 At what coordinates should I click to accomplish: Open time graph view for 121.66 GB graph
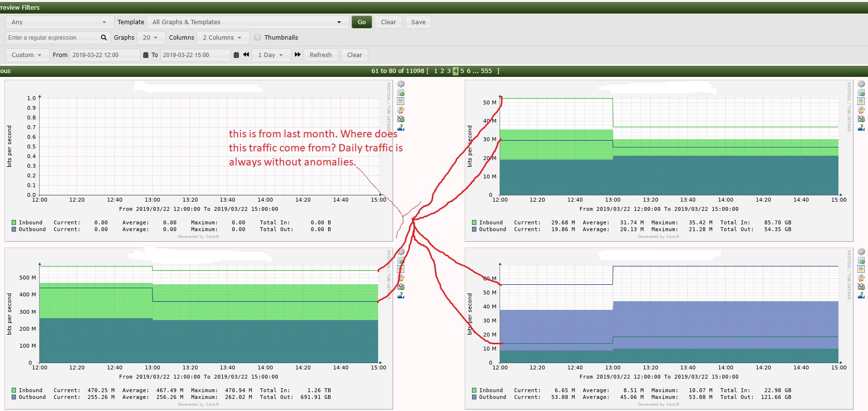pos(861,269)
